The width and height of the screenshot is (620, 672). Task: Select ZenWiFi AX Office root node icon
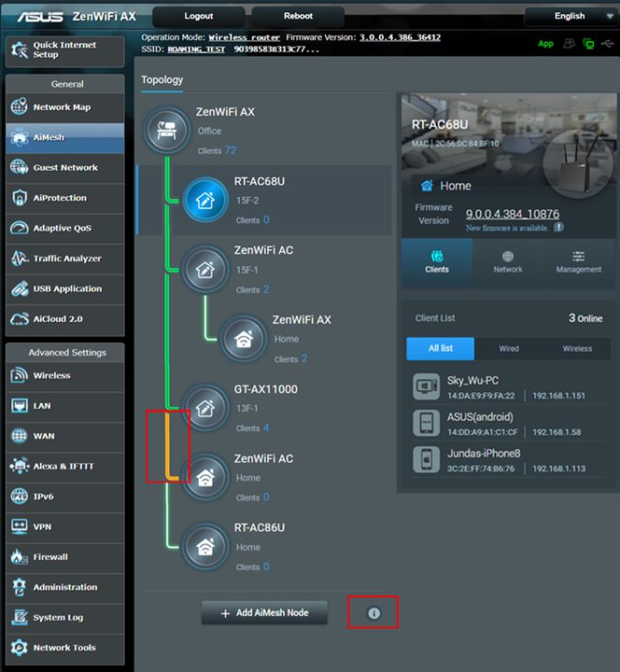click(x=167, y=130)
